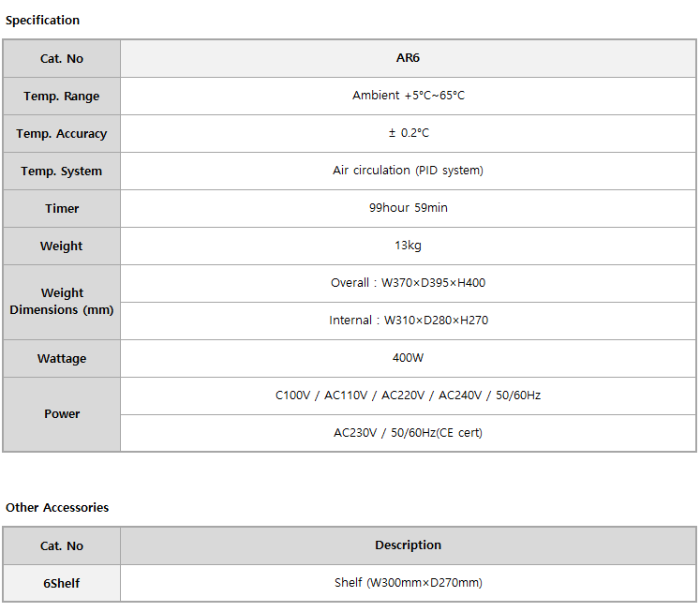This screenshot has width=700, height=612.
Task: Select the Temp. System header cell
Action: pyautogui.click(x=62, y=171)
